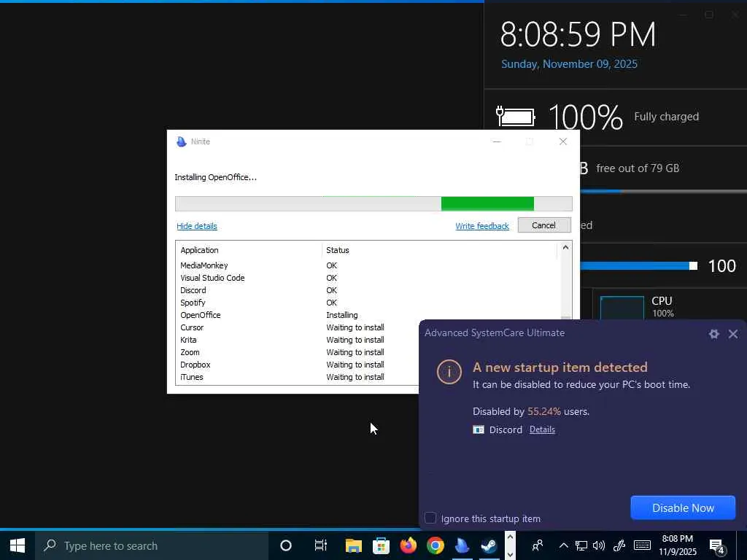The height and width of the screenshot is (560, 747).
Task: Click Disable Now in SystemCare popup
Action: [683, 507]
